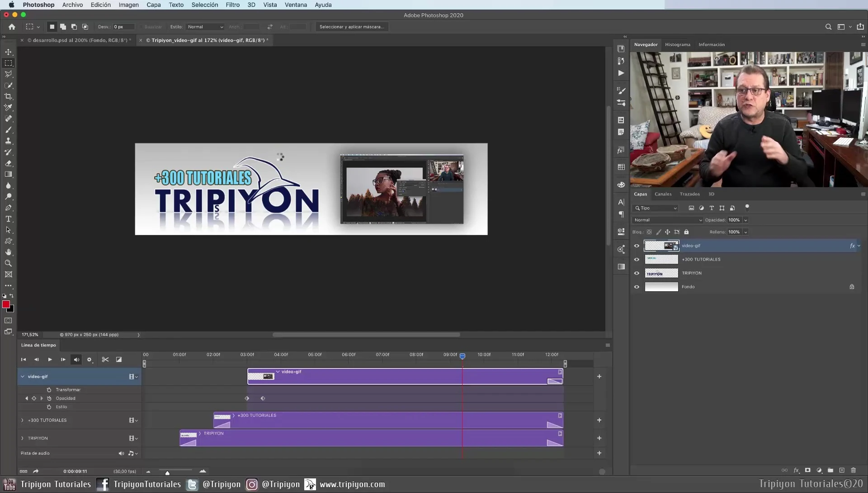Select the Dodge tool
The width and height of the screenshot is (868, 493).
9,197
